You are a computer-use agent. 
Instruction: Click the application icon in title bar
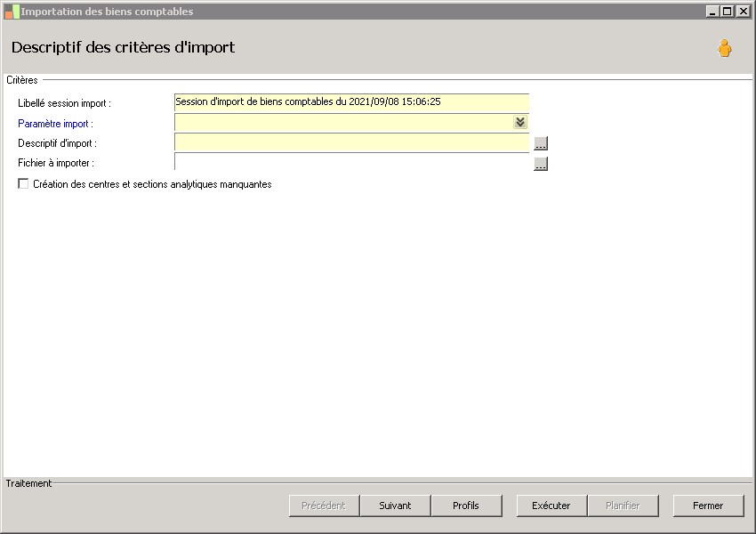[x=12, y=12]
